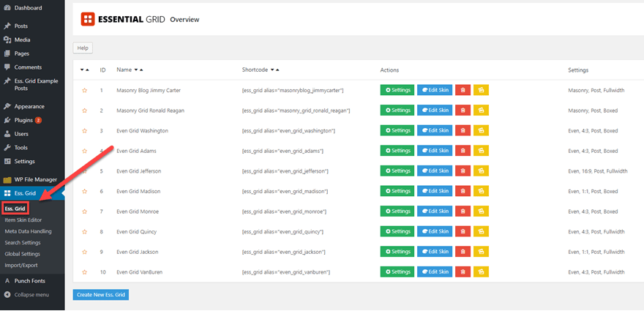This screenshot has width=644, height=311.
Task: Click the Help button
Action: 83,48
